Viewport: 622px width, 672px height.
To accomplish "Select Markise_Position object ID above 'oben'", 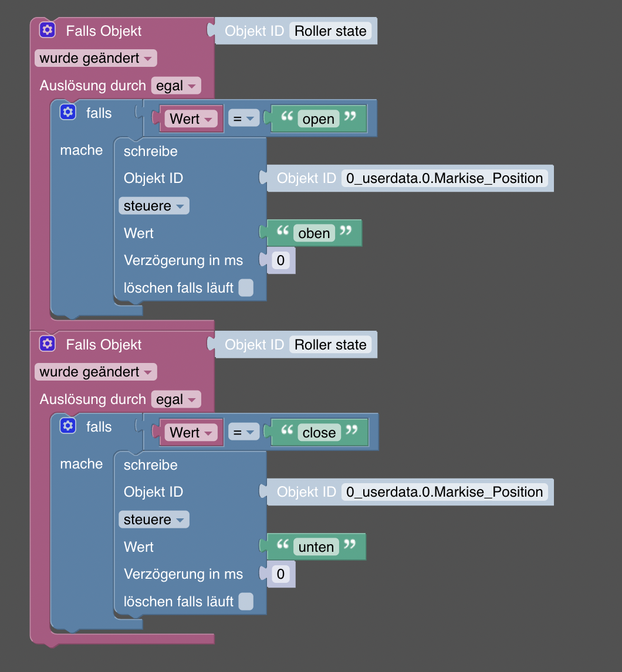I will 444,178.
